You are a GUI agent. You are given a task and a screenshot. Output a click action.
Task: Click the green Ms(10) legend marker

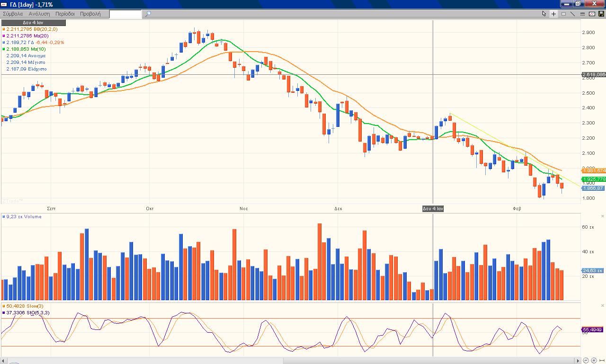point(4,49)
